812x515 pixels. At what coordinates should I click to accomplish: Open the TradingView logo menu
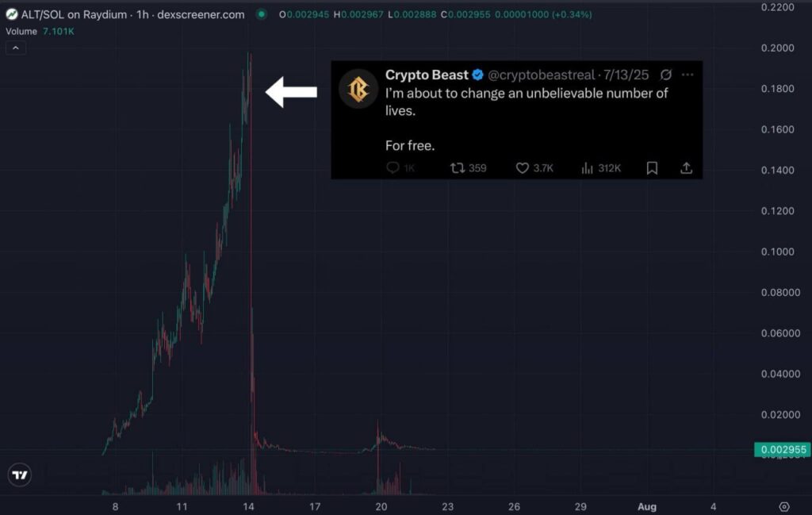(20, 474)
